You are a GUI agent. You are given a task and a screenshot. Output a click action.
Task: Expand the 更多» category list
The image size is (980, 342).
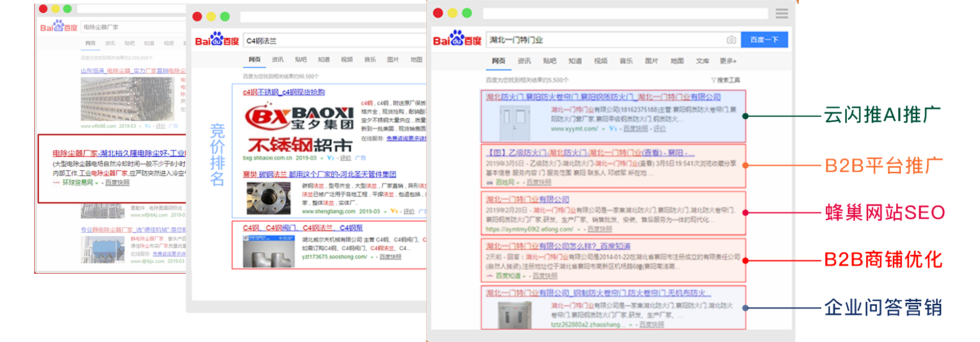[x=728, y=61]
